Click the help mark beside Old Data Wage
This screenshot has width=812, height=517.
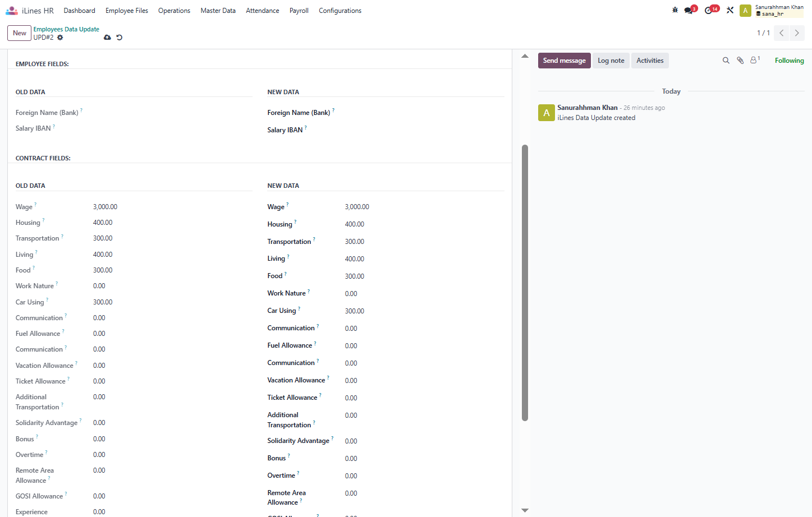(35, 205)
